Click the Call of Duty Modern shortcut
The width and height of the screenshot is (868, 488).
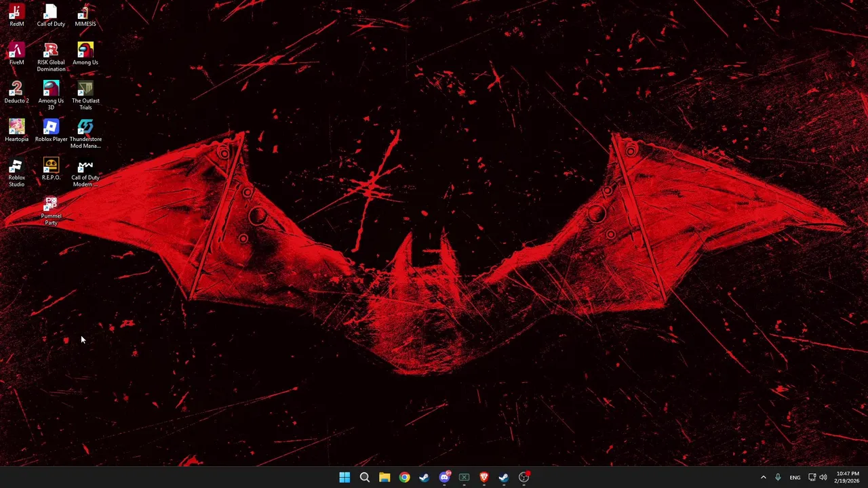pyautogui.click(x=85, y=173)
